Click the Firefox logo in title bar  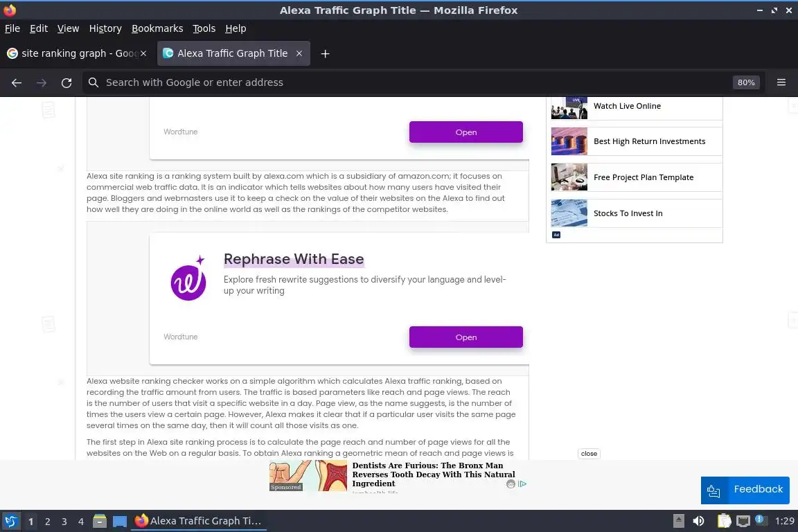tap(9, 10)
